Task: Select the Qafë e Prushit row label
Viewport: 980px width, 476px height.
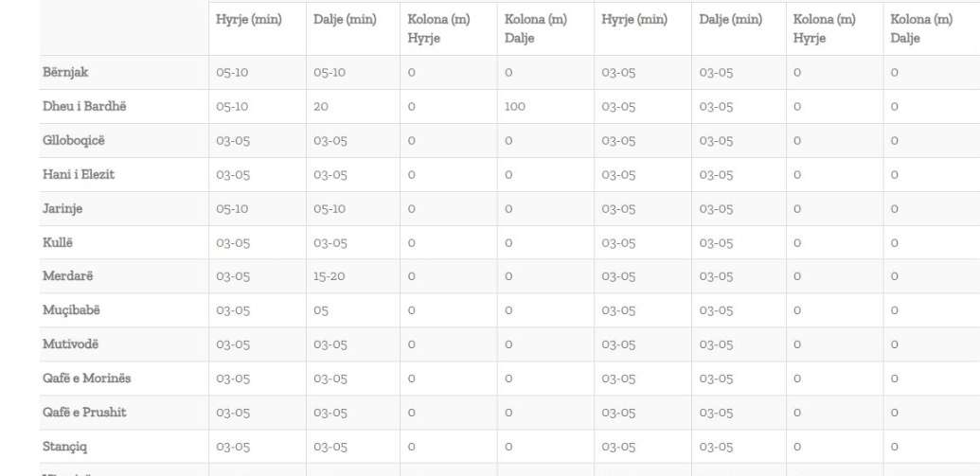Action: click(x=84, y=413)
